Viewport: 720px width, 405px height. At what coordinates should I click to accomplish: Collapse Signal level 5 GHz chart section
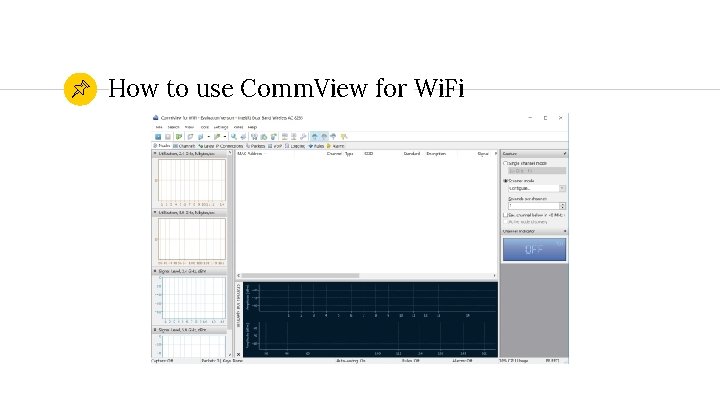(155, 330)
